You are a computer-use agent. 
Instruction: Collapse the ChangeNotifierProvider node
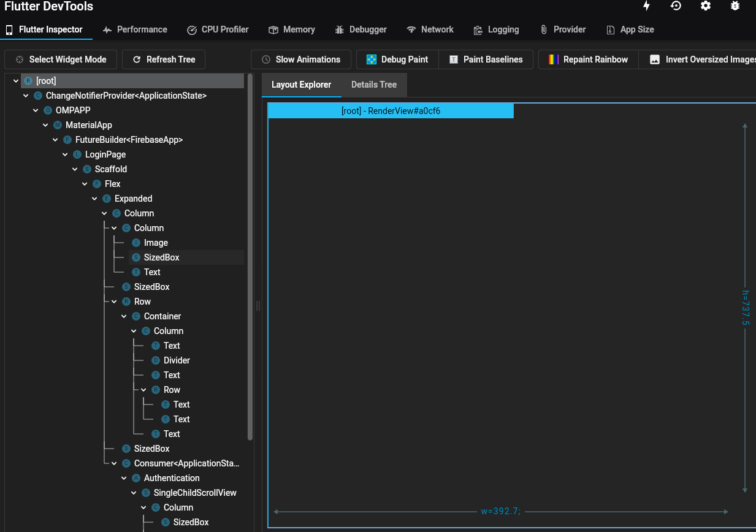pyautogui.click(x=26, y=96)
